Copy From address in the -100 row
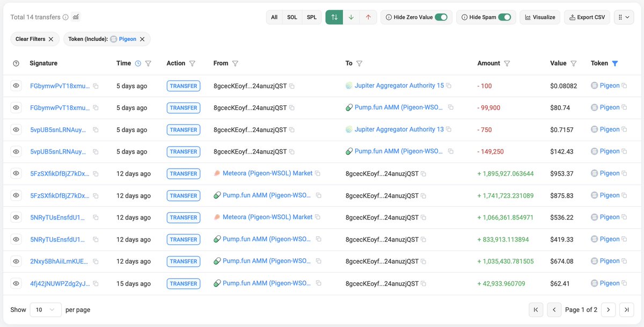Screen dimensions: 644x327 coord(292,86)
